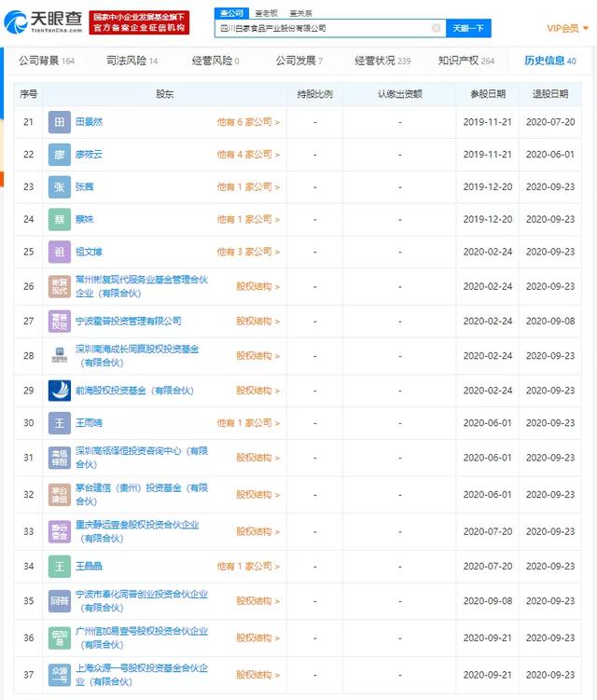Open shareholder name link in row 25
Image resolution: width=597 pixels, height=700 pixels.
[89, 252]
